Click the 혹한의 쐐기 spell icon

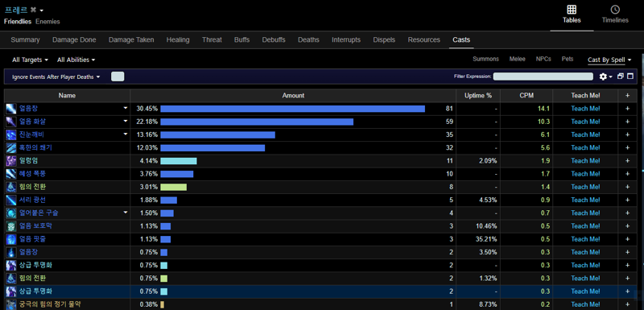point(11,148)
